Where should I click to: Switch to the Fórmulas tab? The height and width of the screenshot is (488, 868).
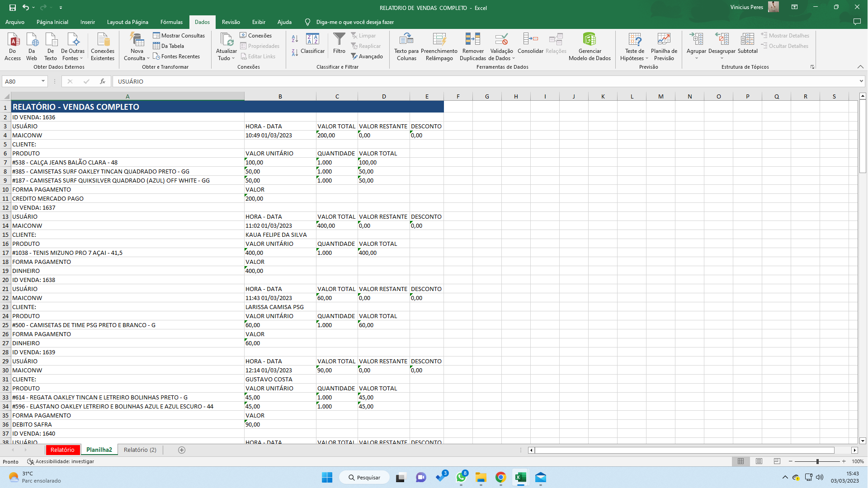click(x=171, y=22)
